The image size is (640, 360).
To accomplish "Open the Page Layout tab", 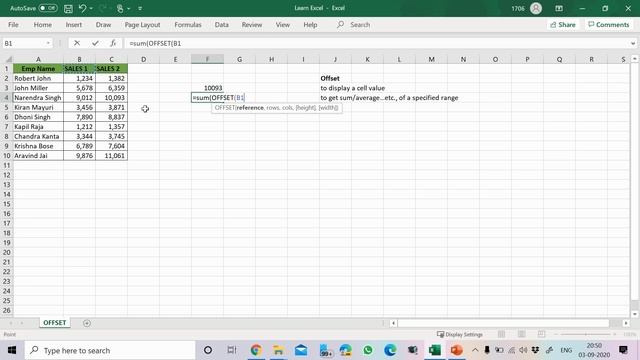I will point(142,24).
